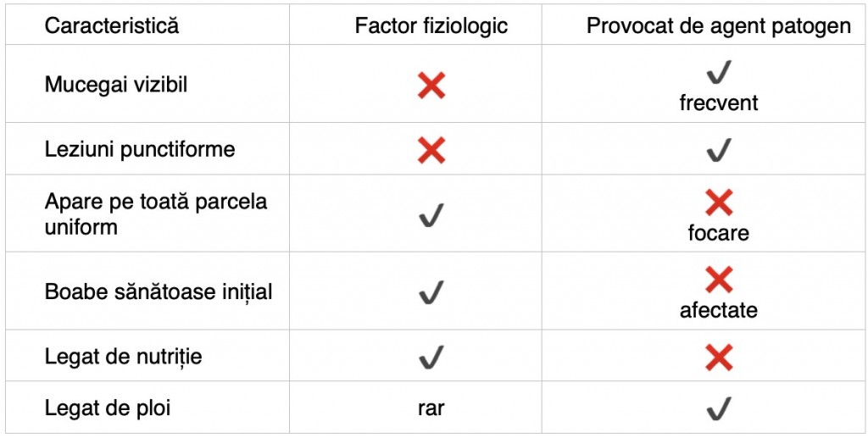This screenshot has width=868, height=438.
Task: Click checkmark for Legat de ploi pathogen column
Action: tap(719, 409)
